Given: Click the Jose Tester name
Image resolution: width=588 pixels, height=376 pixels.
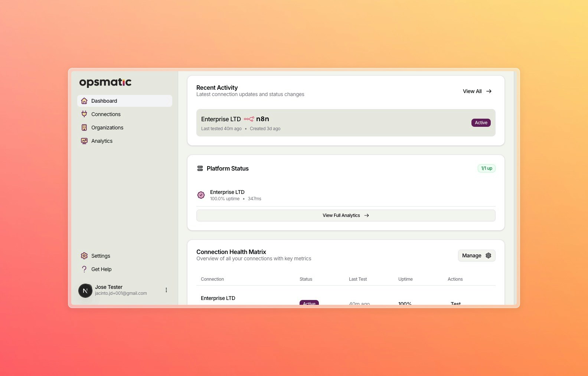Looking at the screenshot, I should click(109, 287).
